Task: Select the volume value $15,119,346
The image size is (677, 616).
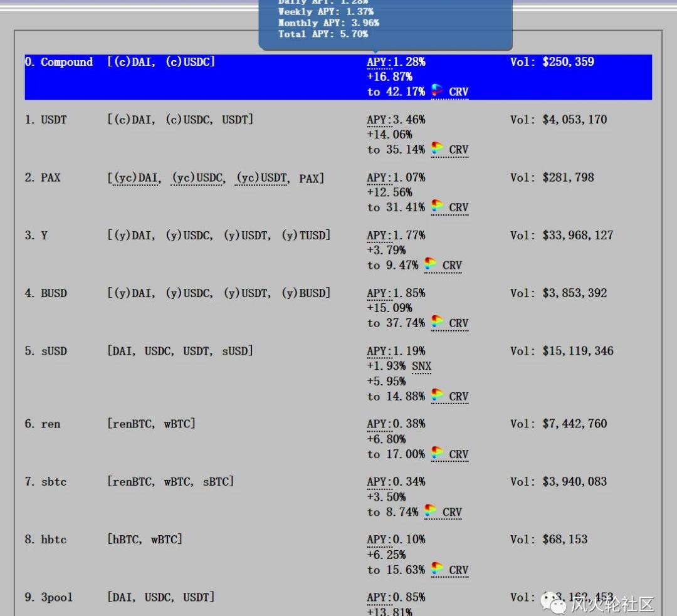Action: coord(578,351)
